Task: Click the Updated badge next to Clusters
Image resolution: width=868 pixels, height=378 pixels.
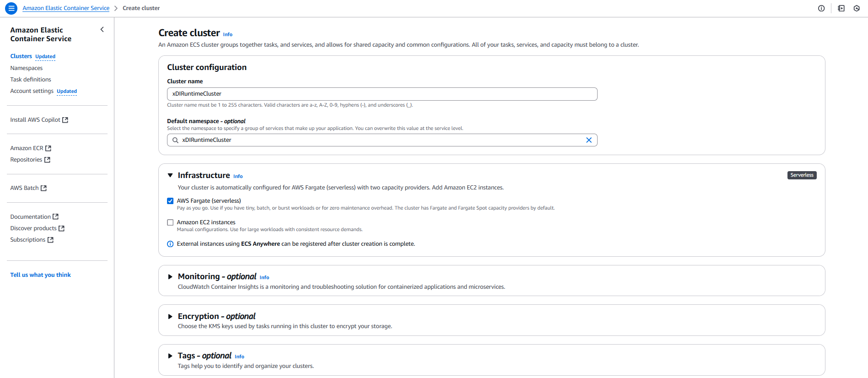Action: click(45, 57)
